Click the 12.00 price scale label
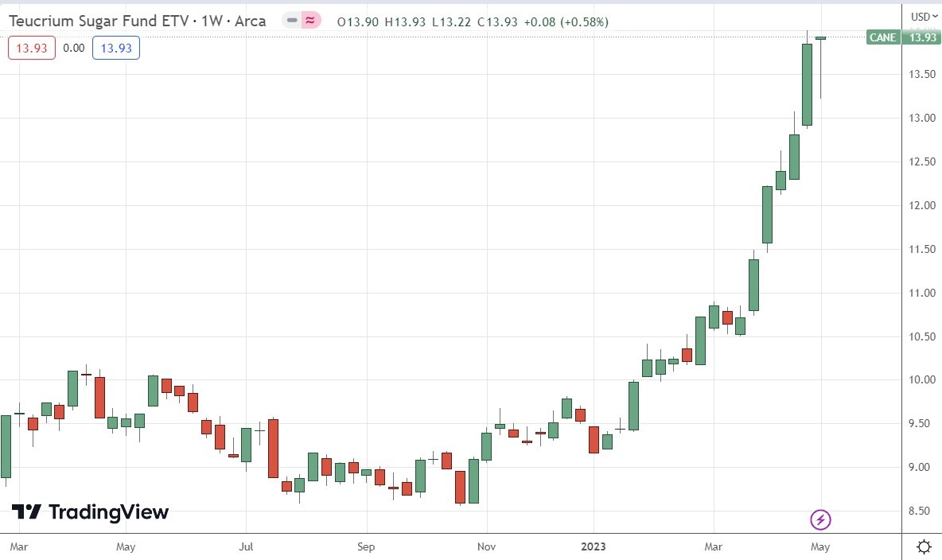 (x=921, y=205)
